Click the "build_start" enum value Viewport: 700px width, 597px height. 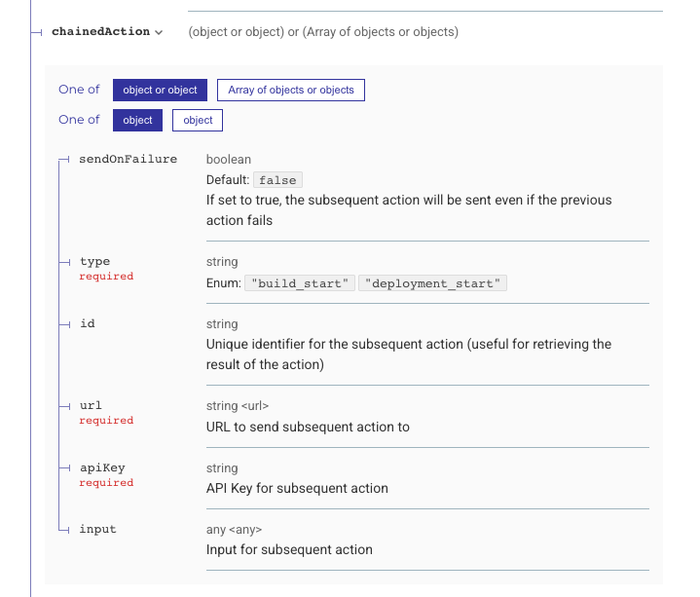coord(300,283)
